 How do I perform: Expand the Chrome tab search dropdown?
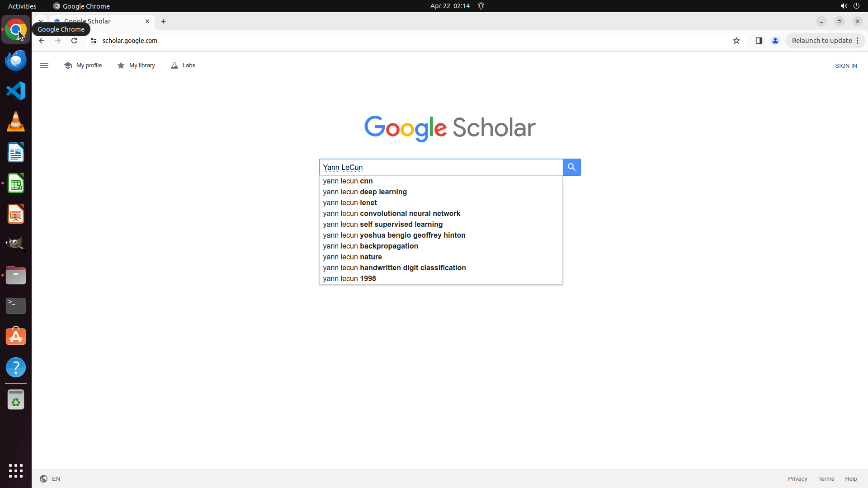[x=41, y=21]
